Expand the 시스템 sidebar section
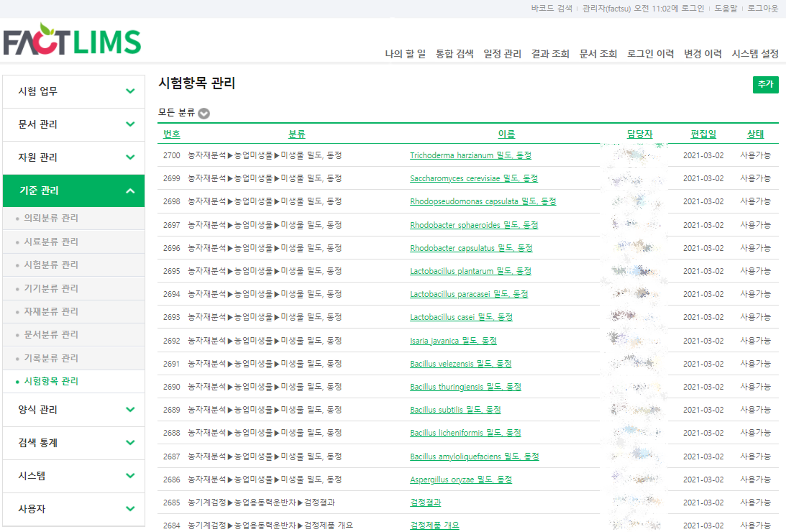 tap(73, 476)
